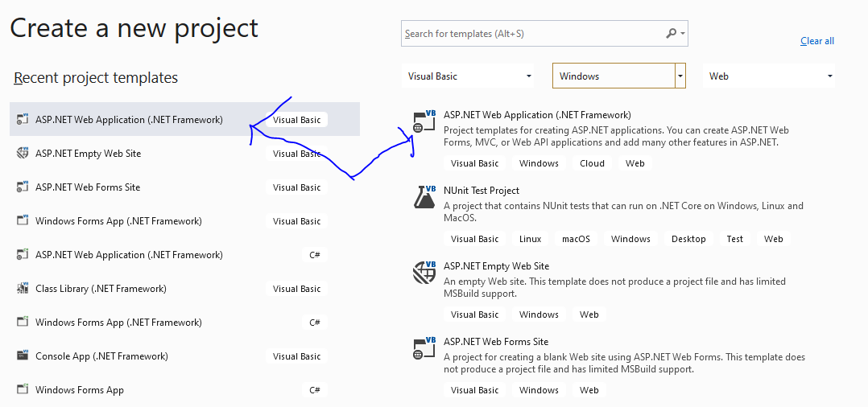Open the Web project type filter dropdown
This screenshot has height=407, width=868.
tap(769, 76)
